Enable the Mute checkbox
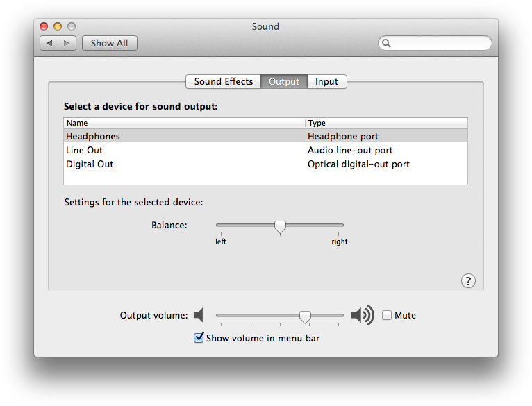Viewport: 532px width, 406px height. [x=387, y=315]
